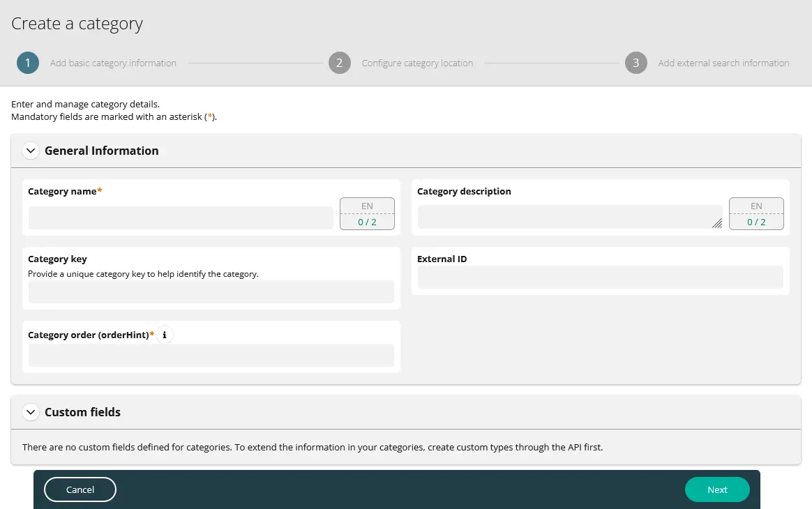
Task: Click the description textarea resize handle
Action: [x=717, y=224]
